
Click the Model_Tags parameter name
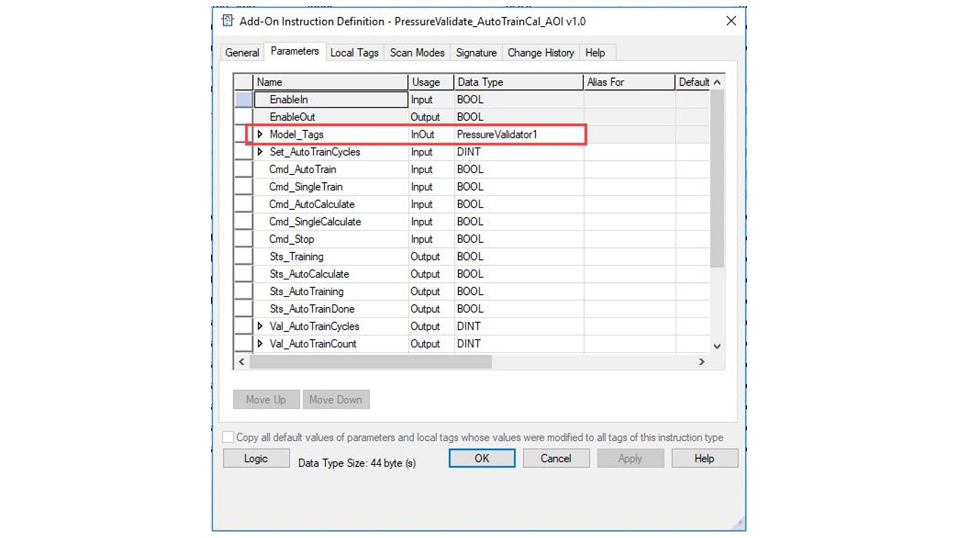[x=296, y=134]
